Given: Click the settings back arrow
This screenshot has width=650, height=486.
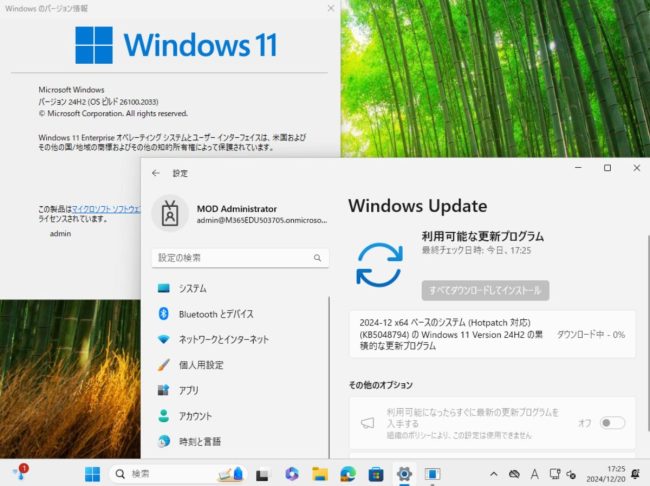Looking at the screenshot, I should click(x=156, y=172).
